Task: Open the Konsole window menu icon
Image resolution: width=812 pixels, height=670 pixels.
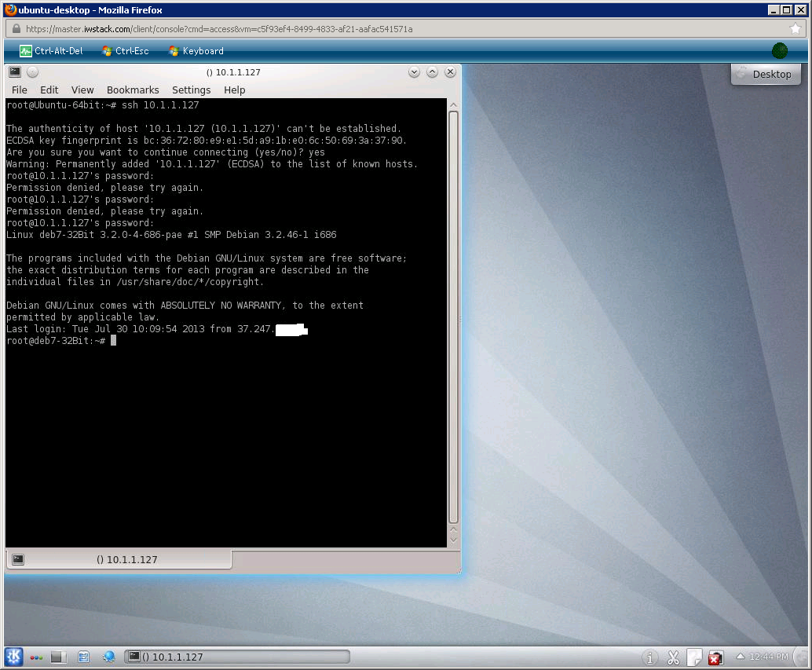Action: [x=14, y=72]
